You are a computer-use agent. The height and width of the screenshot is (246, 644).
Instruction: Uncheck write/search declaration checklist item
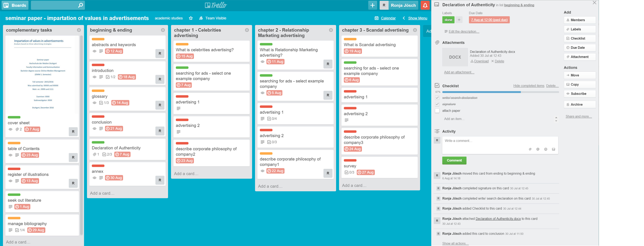437,98
